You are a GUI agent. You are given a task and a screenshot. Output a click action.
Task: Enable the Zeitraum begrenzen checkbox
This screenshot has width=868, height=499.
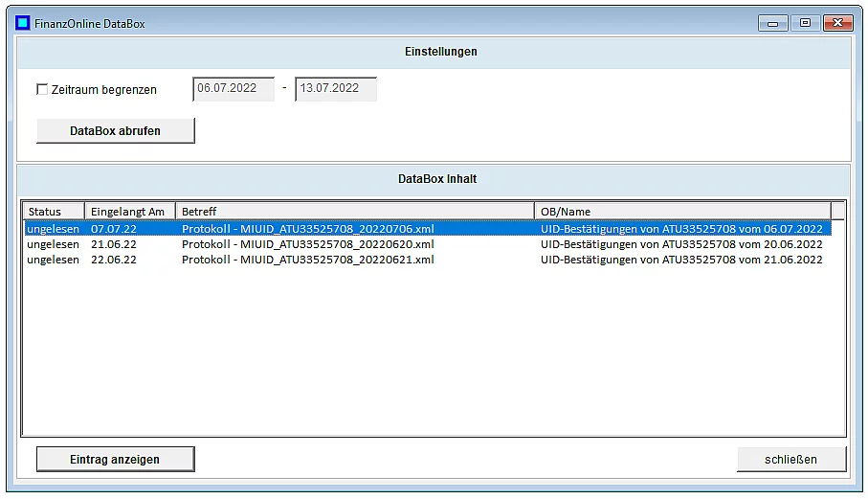click(x=42, y=90)
